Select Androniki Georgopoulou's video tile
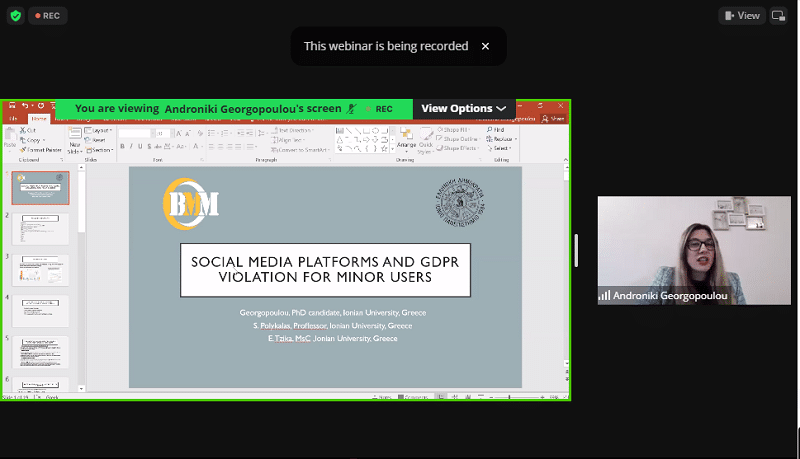800x459 pixels. point(694,250)
